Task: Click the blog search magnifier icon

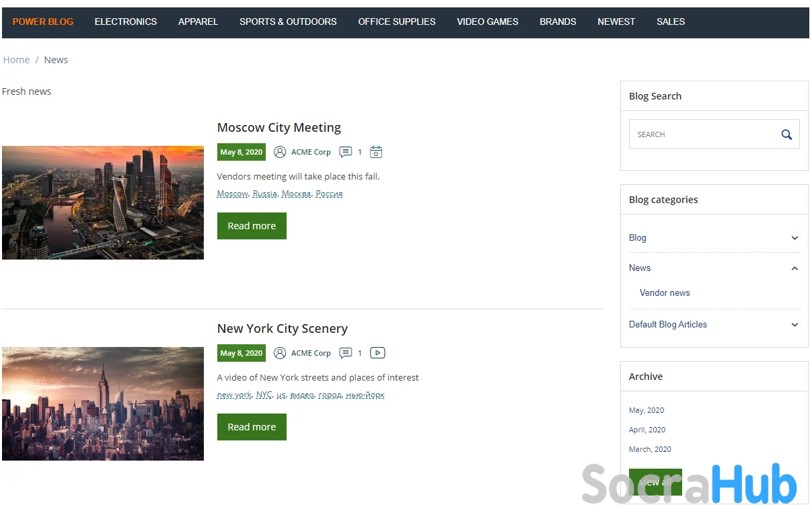Action: click(786, 134)
